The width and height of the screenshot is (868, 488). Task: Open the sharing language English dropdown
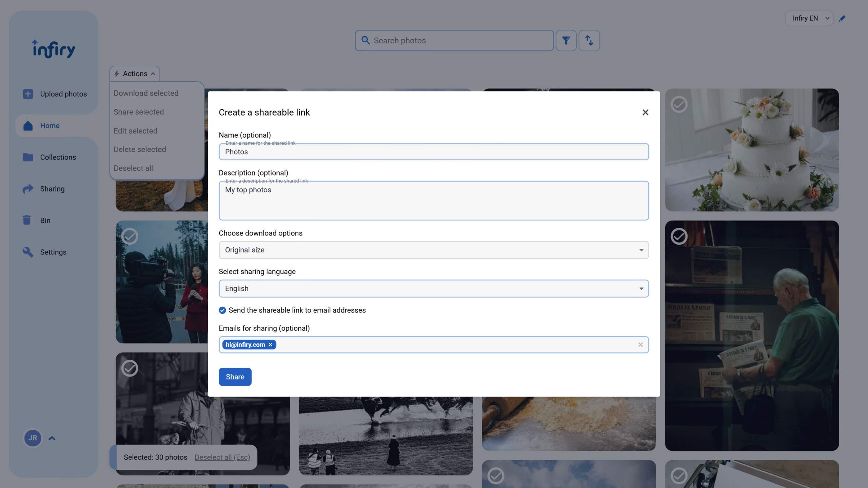(x=434, y=288)
